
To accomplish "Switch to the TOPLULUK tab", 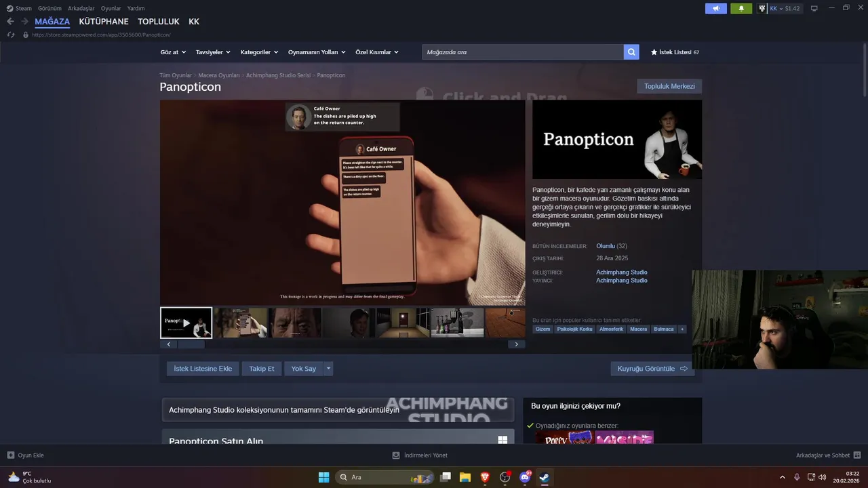I will click(159, 22).
